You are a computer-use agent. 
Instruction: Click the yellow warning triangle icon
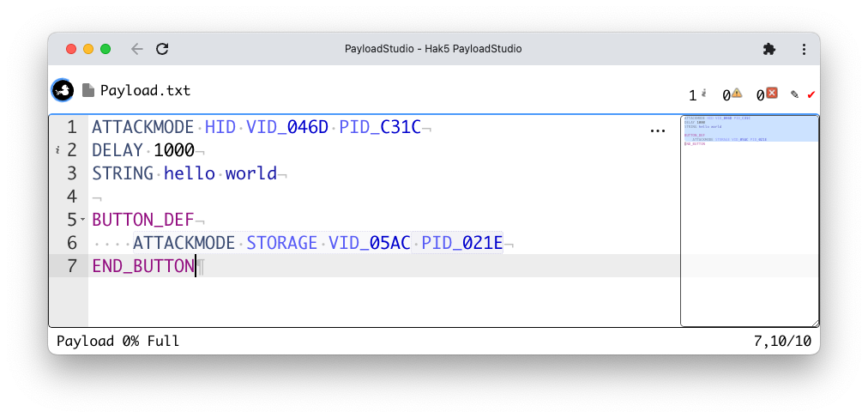(737, 94)
